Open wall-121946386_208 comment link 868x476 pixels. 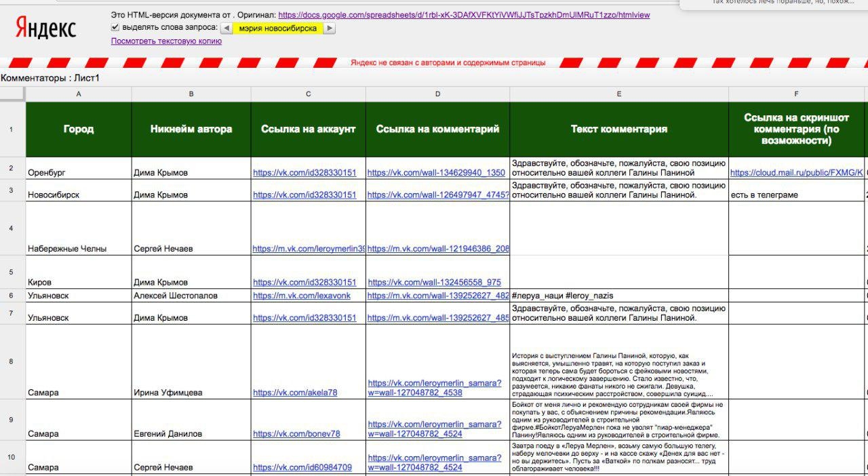[438, 249]
